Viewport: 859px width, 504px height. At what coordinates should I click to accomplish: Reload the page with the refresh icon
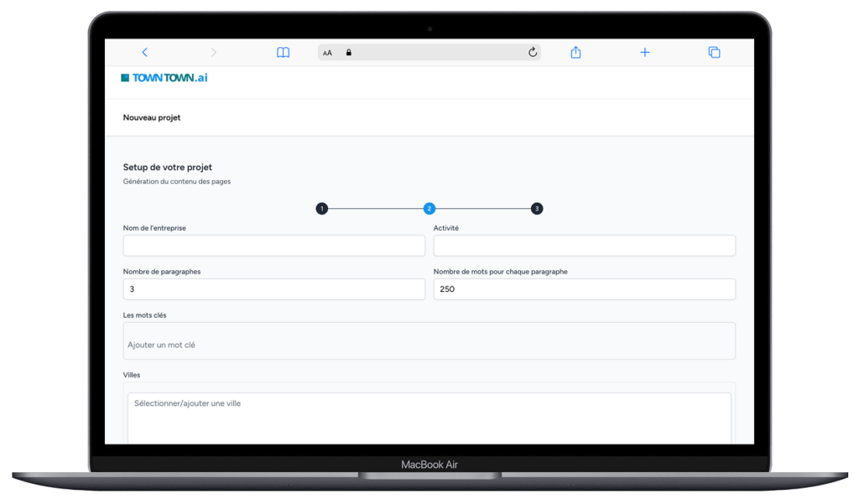point(532,52)
